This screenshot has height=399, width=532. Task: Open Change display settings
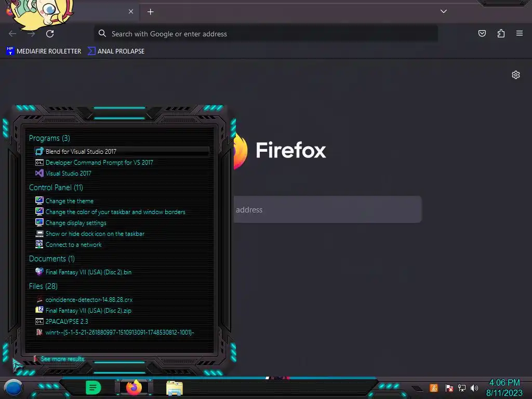click(x=76, y=223)
